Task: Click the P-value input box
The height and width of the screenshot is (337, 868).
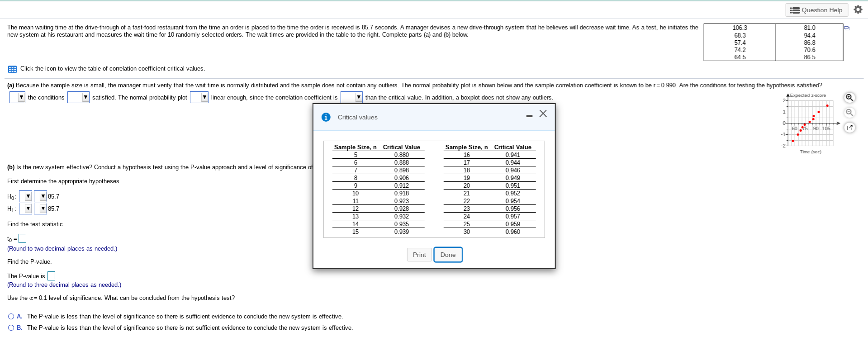Action: (x=51, y=276)
